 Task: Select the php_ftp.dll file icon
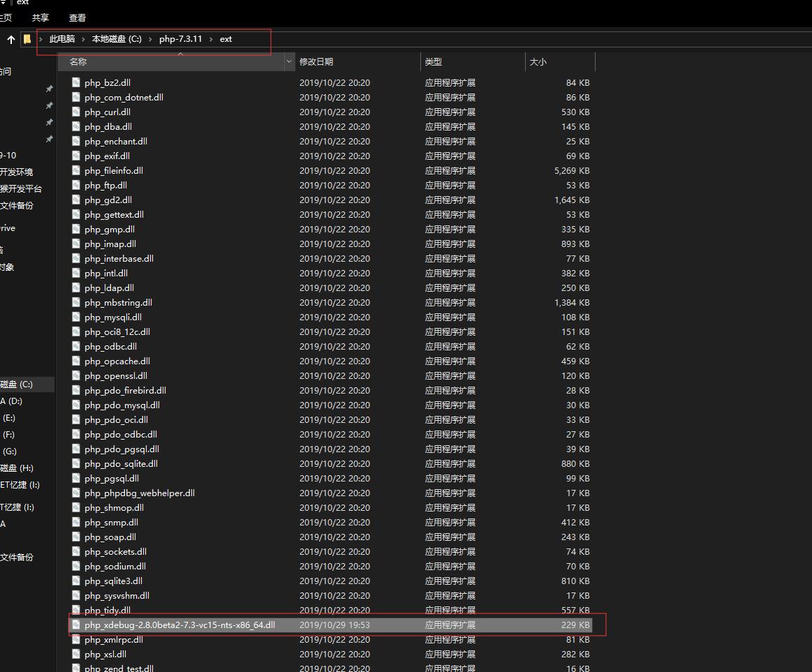(x=75, y=185)
